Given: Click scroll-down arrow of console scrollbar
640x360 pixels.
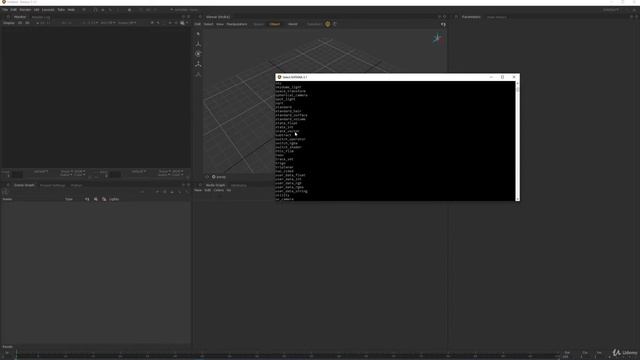Looking at the screenshot, I should pyautogui.click(x=518, y=199).
